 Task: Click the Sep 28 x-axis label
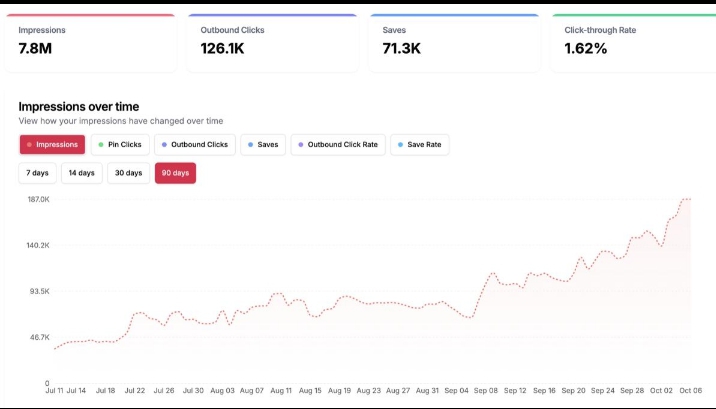632,391
